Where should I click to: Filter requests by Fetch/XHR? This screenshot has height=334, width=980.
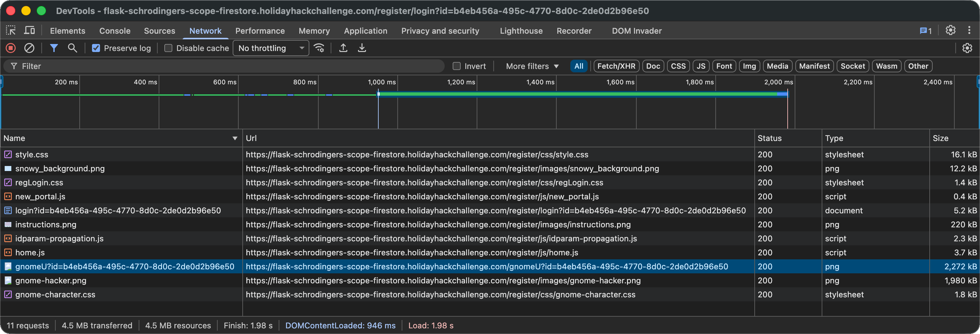(616, 66)
